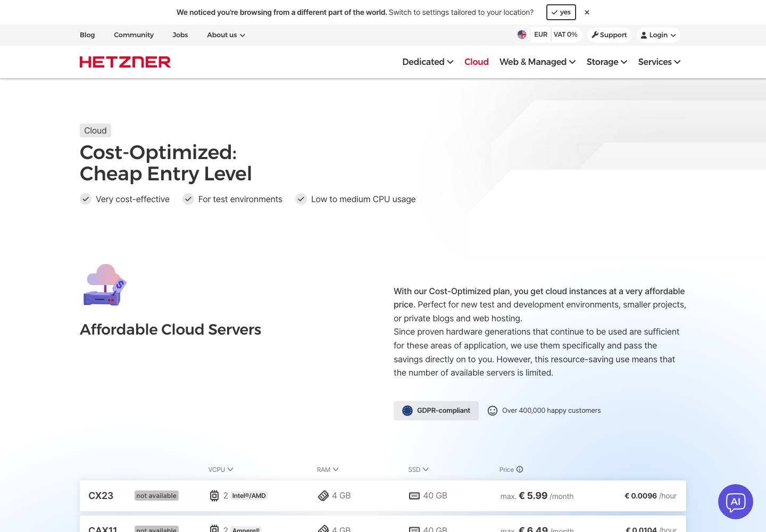The image size is (766, 532).
Task: Open the Blog link
Action: [x=87, y=35]
